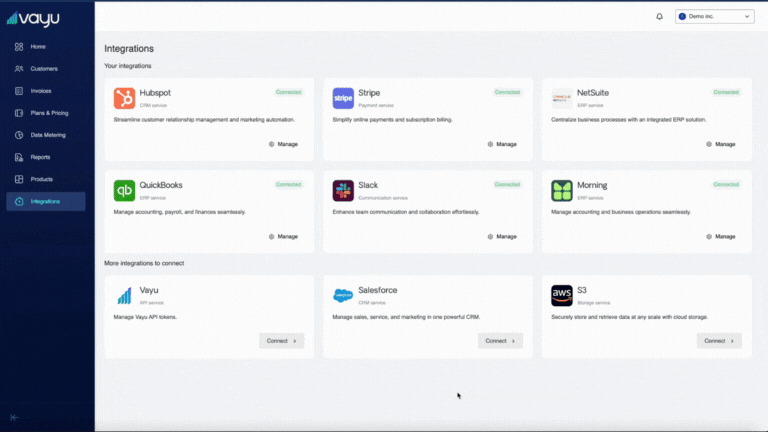This screenshot has height=432, width=768.
Task: Click the QuickBooks logo icon
Action: coord(124,191)
